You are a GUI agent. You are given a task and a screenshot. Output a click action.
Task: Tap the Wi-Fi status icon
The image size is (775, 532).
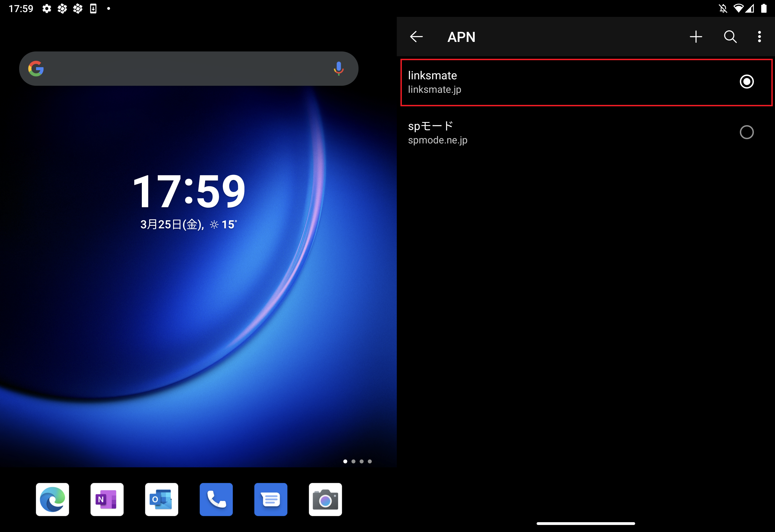coord(738,8)
